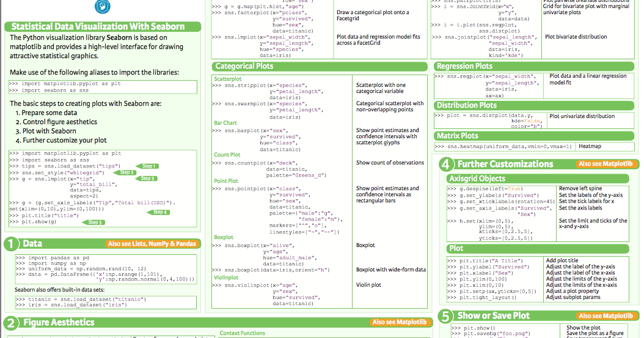Click the 'sns.set_style("whitegrid")' code line

click(x=57, y=173)
